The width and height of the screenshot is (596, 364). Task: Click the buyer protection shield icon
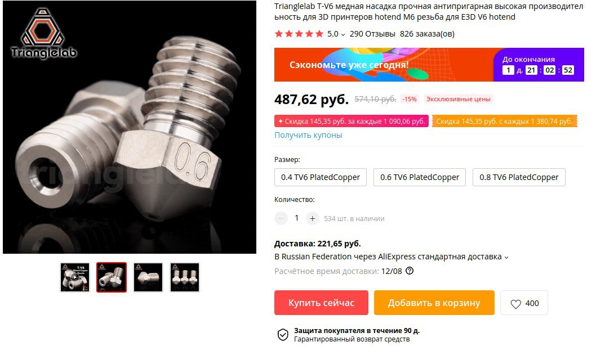pyautogui.click(x=282, y=334)
